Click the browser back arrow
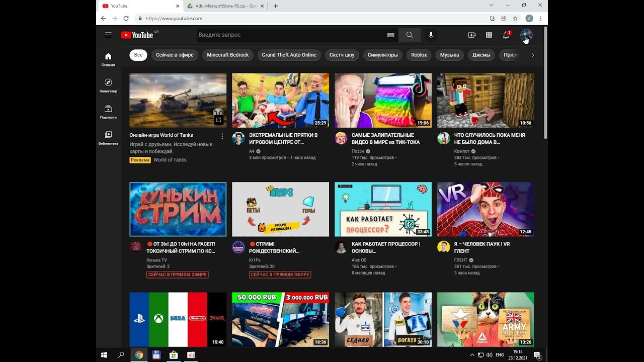 point(103,18)
